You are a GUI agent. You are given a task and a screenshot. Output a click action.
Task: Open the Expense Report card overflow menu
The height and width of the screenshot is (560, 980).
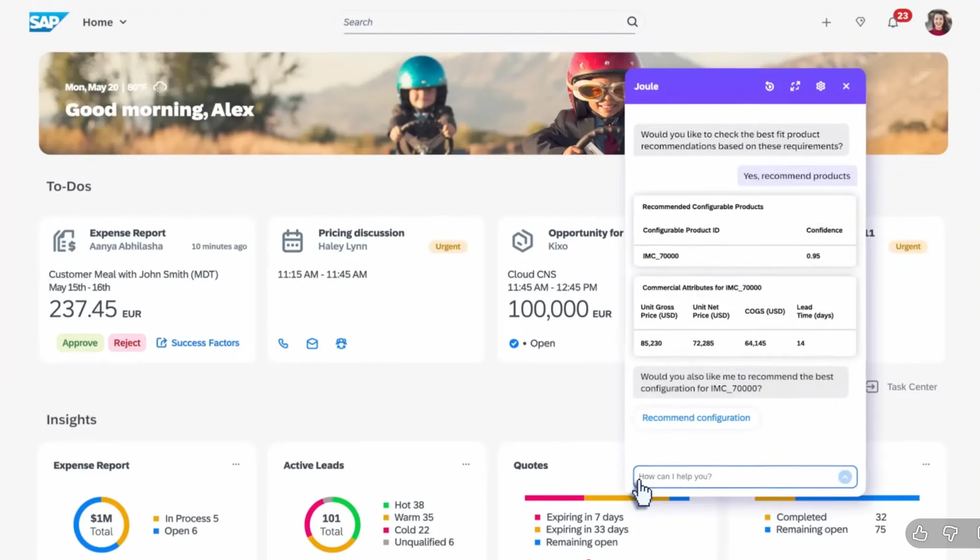(x=235, y=464)
